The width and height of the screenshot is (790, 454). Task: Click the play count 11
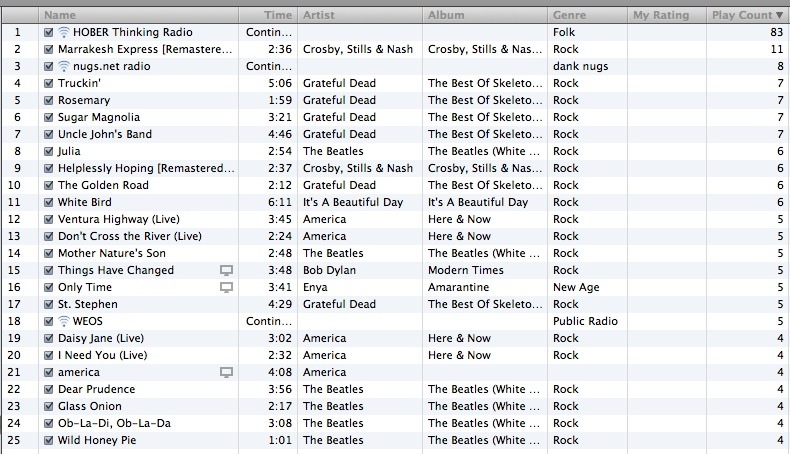click(x=777, y=49)
